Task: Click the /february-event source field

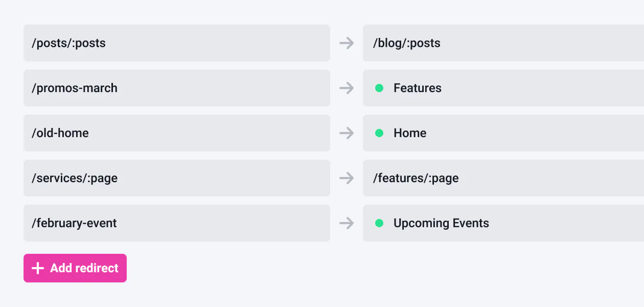Action: point(176,223)
